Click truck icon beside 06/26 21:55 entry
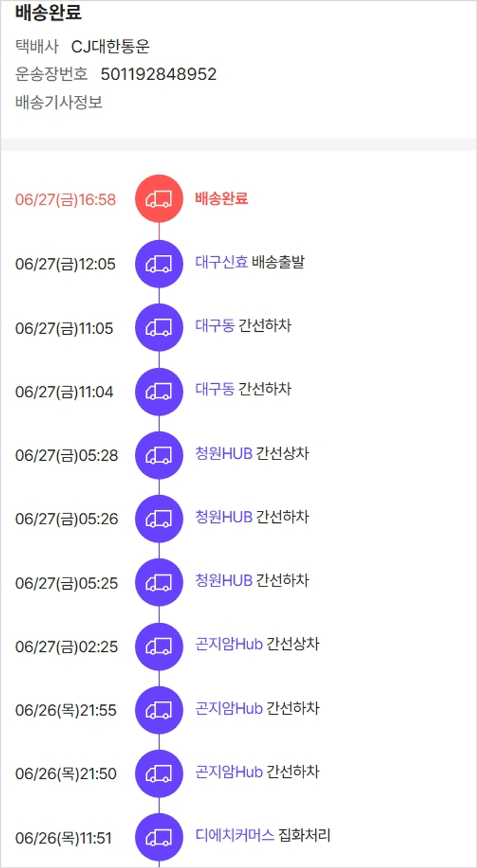The width and height of the screenshot is (477, 868). (159, 710)
